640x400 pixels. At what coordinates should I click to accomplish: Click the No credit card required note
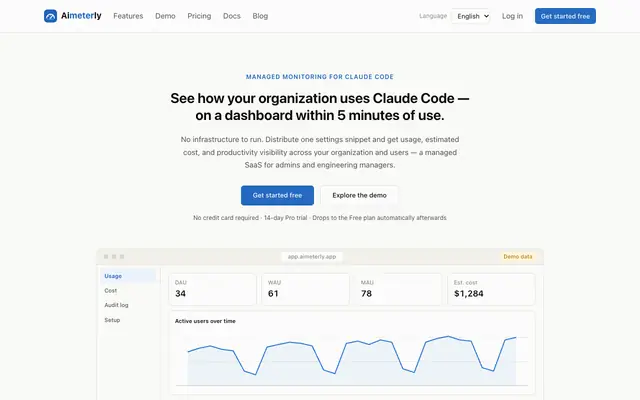(320, 218)
